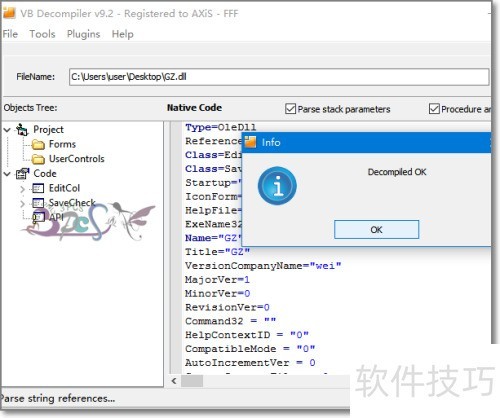500x418 pixels.
Task: Expand the EditCol class node
Action: (22, 189)
